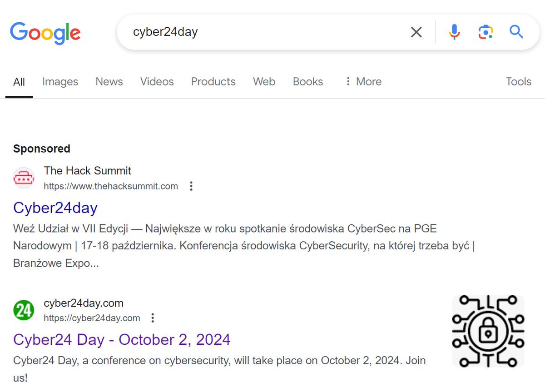Screen dimensions: 545x392
Task: Switch to the News tab
Action: tap(109, 82)
